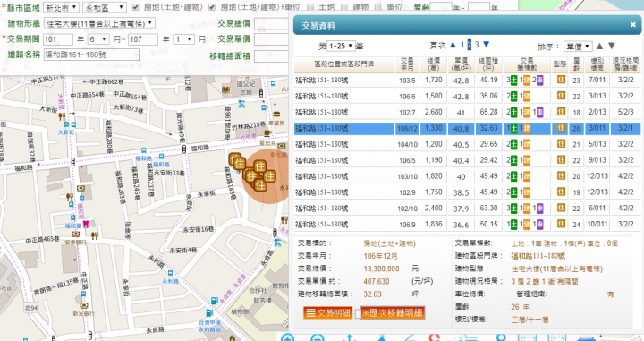
Task: Click the 交易年月 column header
Action: point(407,64)
